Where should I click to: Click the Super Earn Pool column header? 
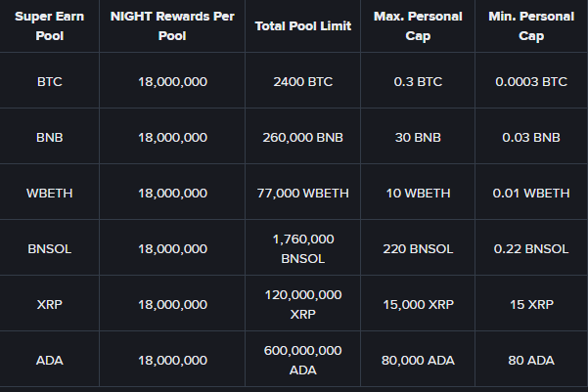[x=49, y=25]
